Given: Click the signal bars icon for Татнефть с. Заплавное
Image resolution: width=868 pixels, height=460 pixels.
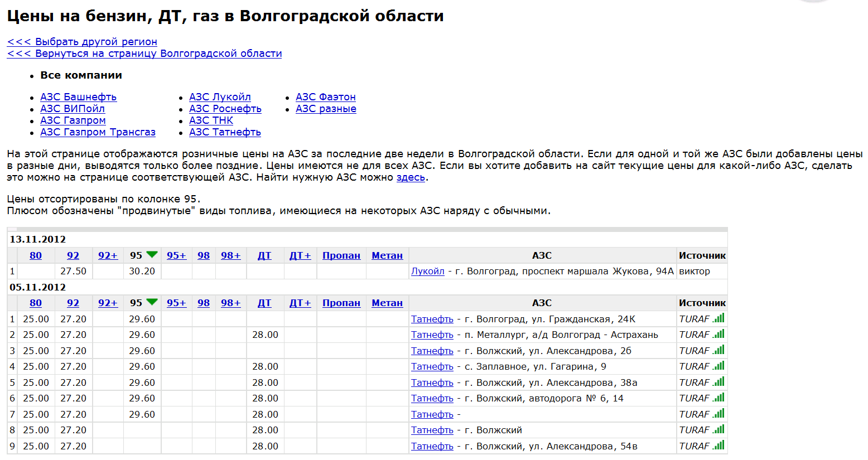Looking at the screenshot, I should click(718, 366).
